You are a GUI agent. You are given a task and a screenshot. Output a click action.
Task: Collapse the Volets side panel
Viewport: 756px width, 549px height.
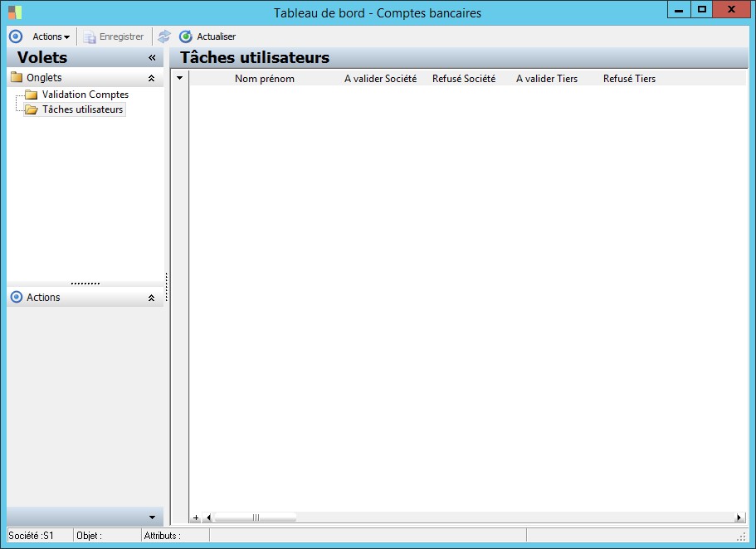click(152, 58)
